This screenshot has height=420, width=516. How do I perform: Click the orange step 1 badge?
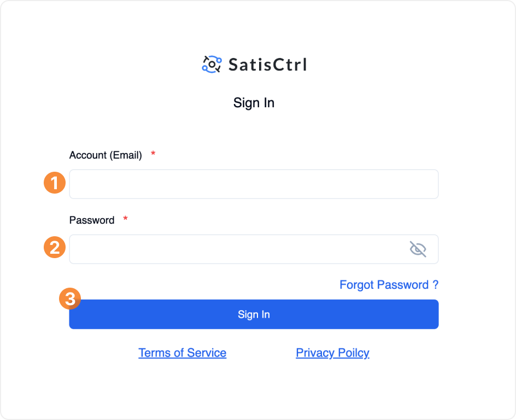click(55, 183)
